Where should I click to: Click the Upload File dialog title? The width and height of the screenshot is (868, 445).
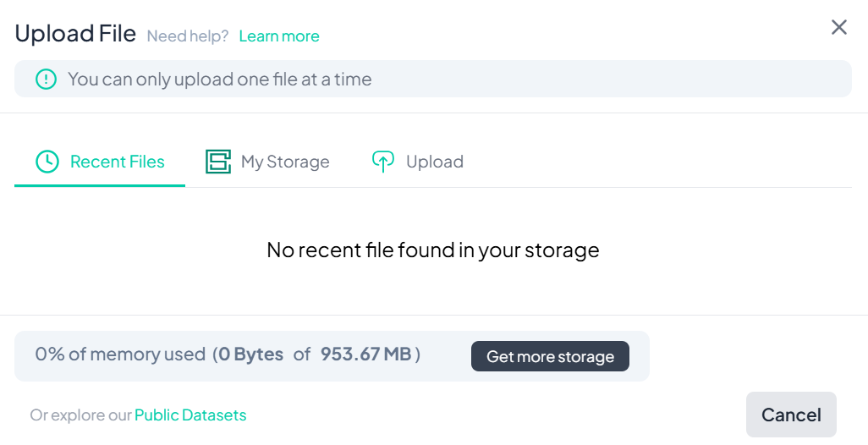coord(75,34)
